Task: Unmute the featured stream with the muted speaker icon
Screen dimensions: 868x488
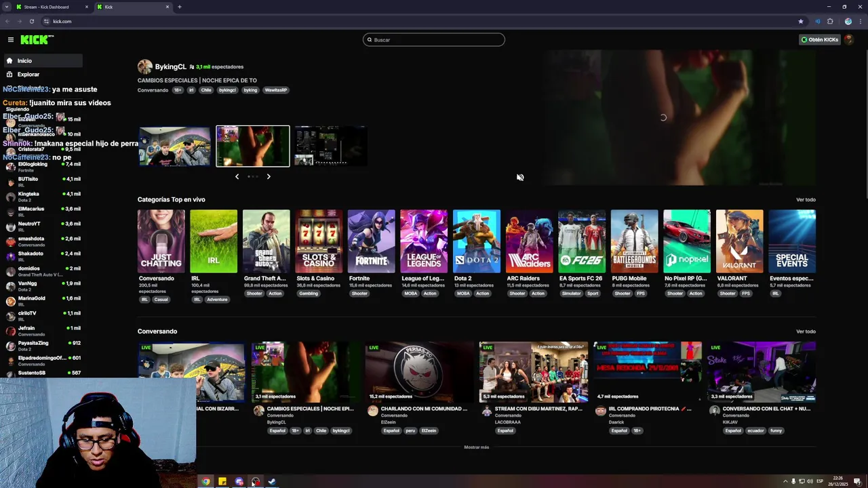Action: (x=520, y=178)
